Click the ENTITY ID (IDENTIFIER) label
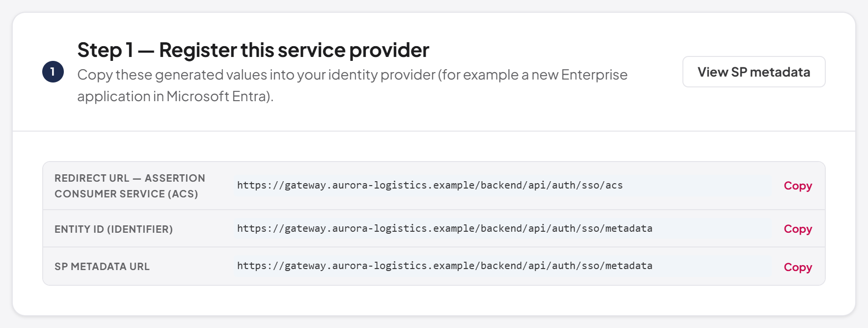 (x=113, y=229)
